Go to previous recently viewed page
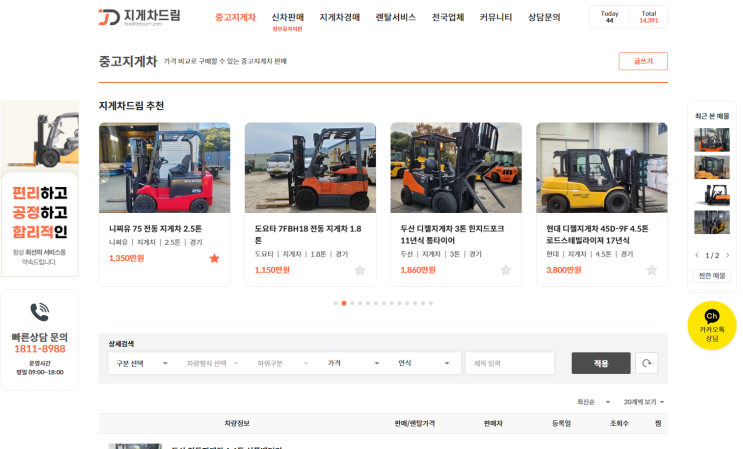Screen dimensions: 743x449 click(x=697, y=255)
